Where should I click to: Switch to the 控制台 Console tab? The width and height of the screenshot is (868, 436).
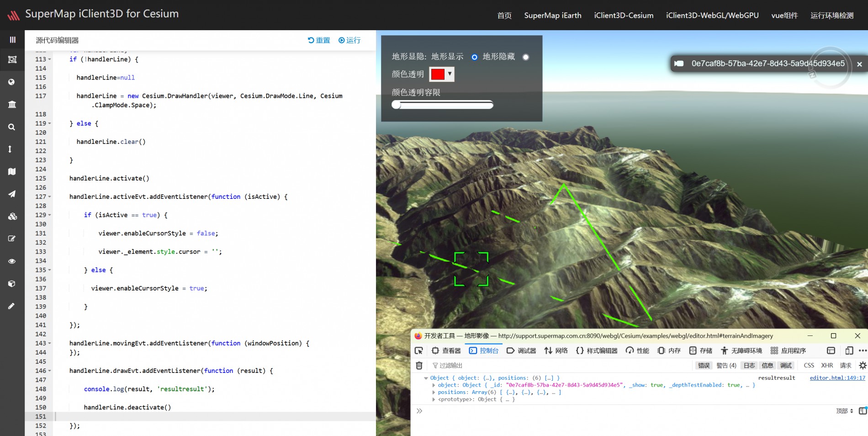click(483, 351)
